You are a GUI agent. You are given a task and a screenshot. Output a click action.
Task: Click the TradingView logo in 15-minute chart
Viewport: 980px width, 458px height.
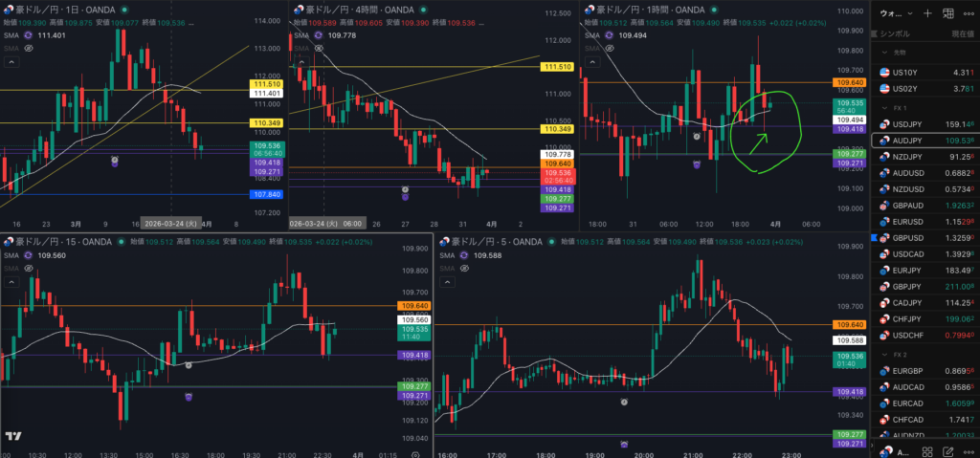pyautogui.click(x=13, y=437)
